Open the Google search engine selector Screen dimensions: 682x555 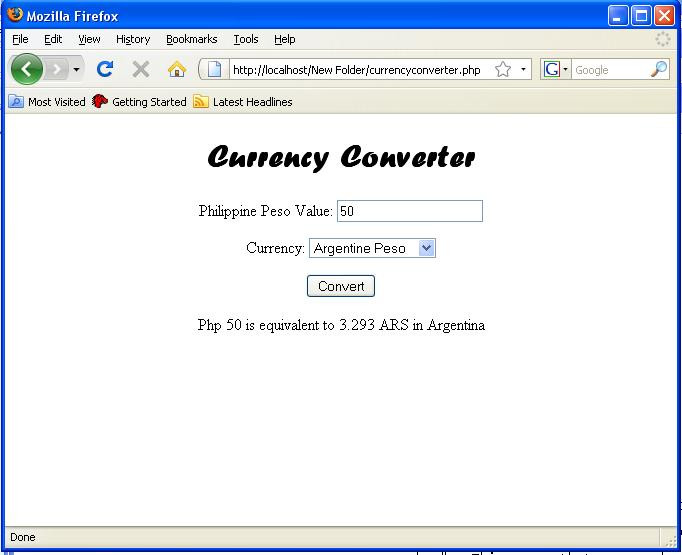(555, 70)
